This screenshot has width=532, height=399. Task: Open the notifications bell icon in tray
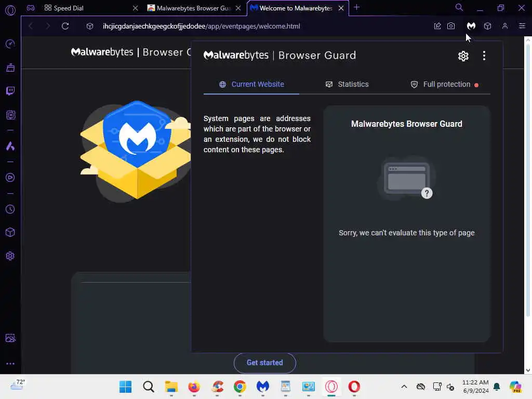pos(497,387)
